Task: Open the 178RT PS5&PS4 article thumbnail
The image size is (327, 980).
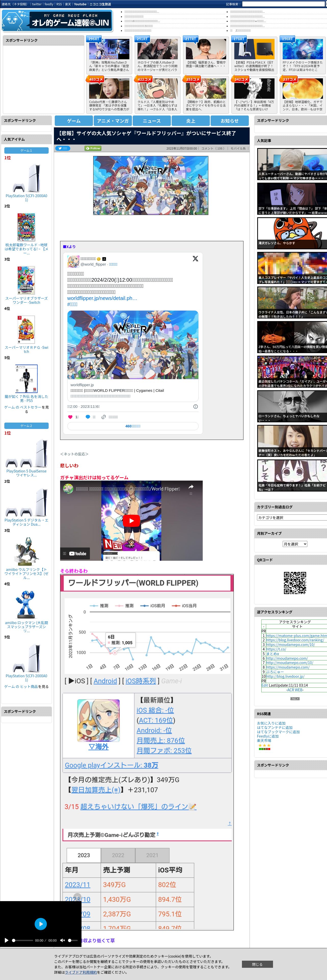Action: pos(254,49)
